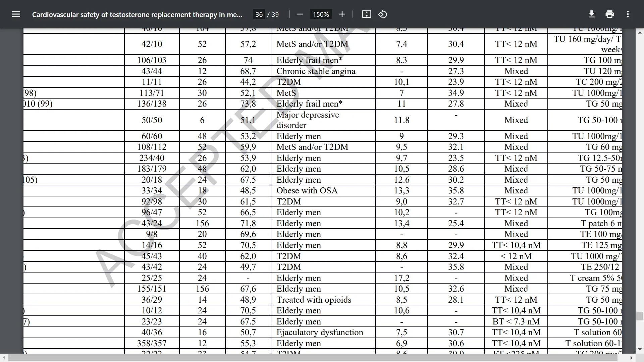Click the value "358/357"

(152, 343)
